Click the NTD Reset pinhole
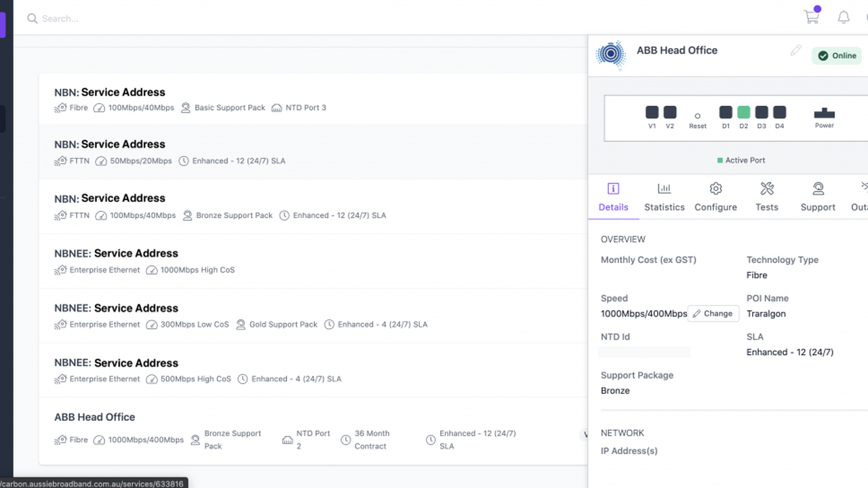The width and height of the screenshot is (868, 488). tap(697, 116)
